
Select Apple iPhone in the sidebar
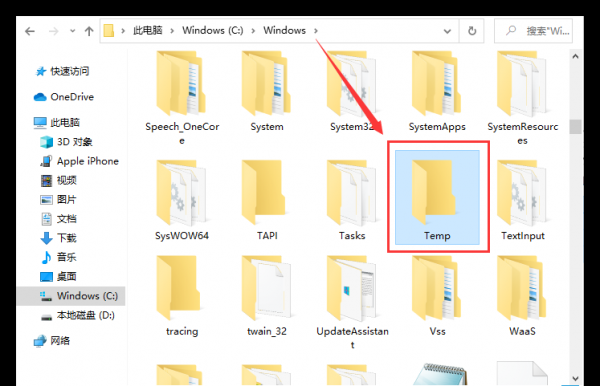(80, 161)
